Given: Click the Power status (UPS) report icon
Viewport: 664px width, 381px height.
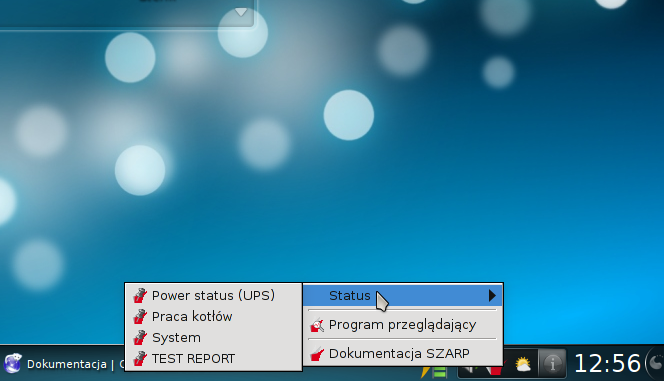Looking at the screenshot, I should tap(140, 295).
